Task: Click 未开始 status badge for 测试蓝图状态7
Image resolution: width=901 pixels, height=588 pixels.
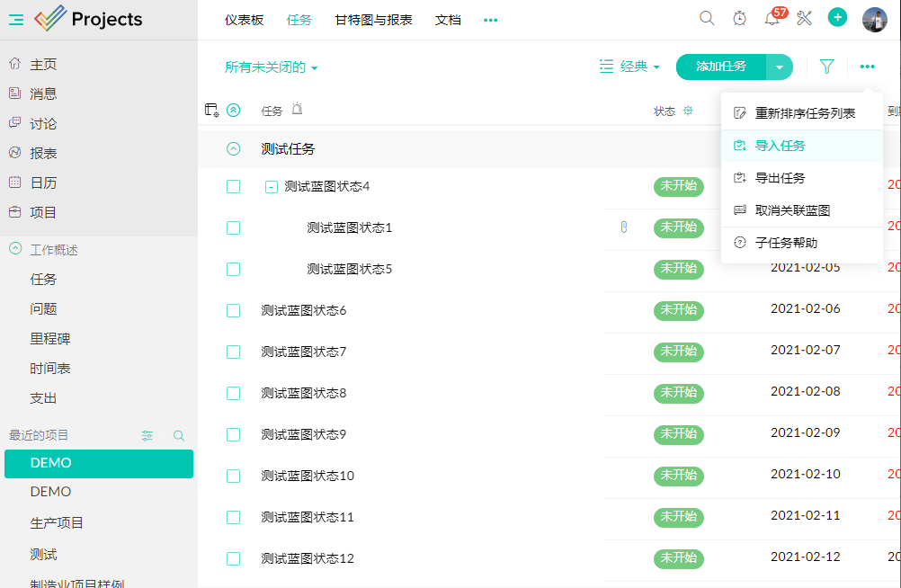Action: tap(678, 352)
